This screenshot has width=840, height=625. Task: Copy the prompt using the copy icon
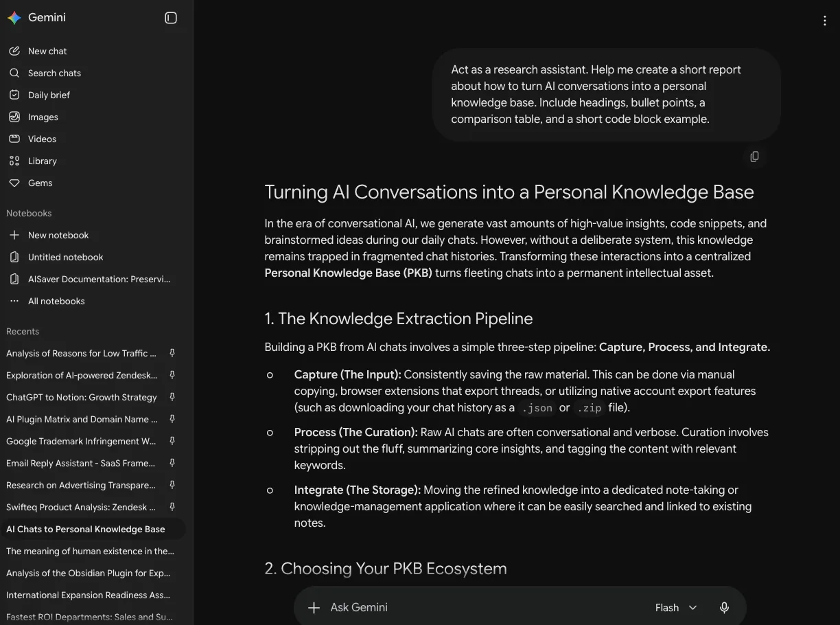(754, 157)
